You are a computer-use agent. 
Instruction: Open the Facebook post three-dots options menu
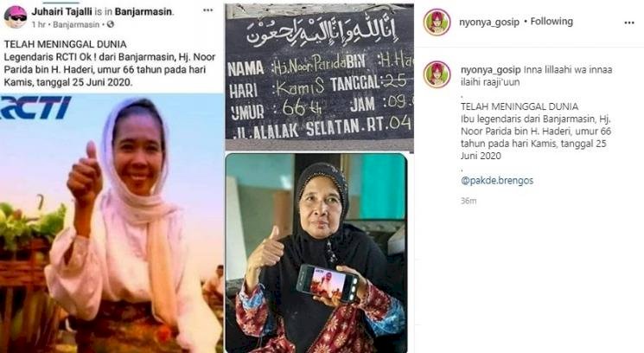click(207, 10)
